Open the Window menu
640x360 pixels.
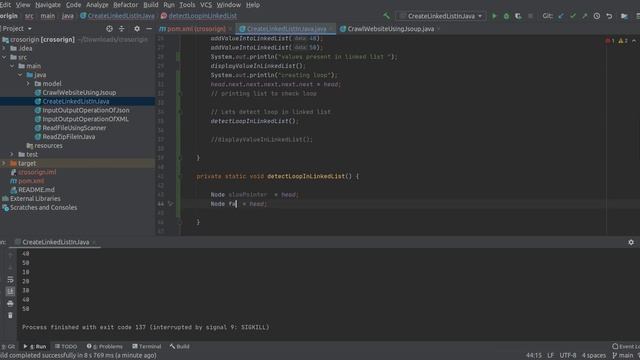point(229,5)
